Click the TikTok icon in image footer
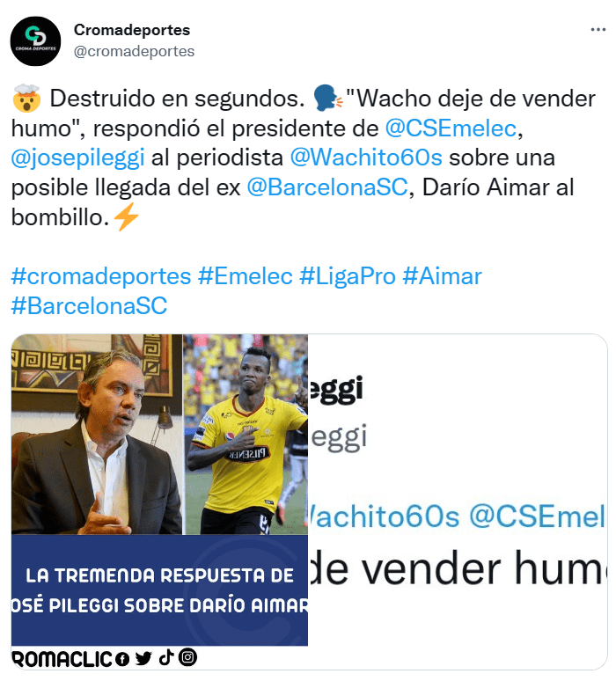Viewport: 616px width, 681px height. (166, 657)
